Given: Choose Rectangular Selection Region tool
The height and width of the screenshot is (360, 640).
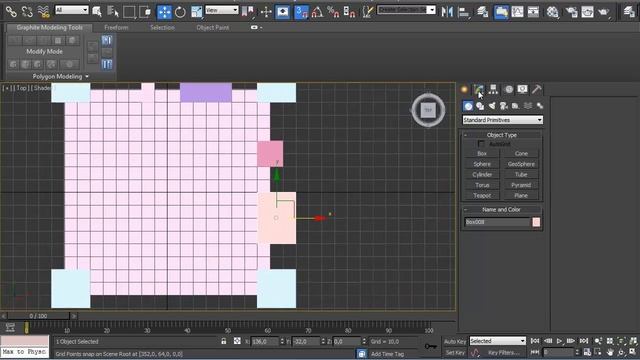Looking at the screenshot, I should (129, 11).
